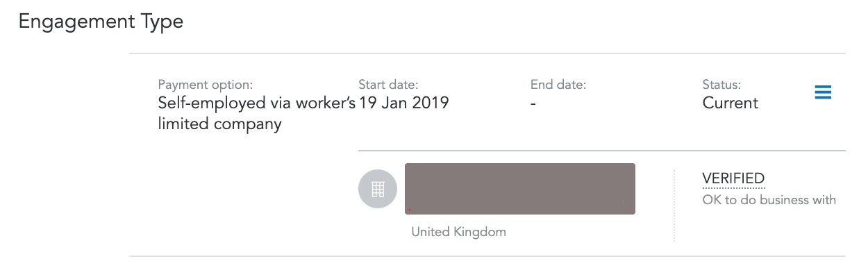Click the Status label
The height and width of the screenshot is (268, 868).
722,85
